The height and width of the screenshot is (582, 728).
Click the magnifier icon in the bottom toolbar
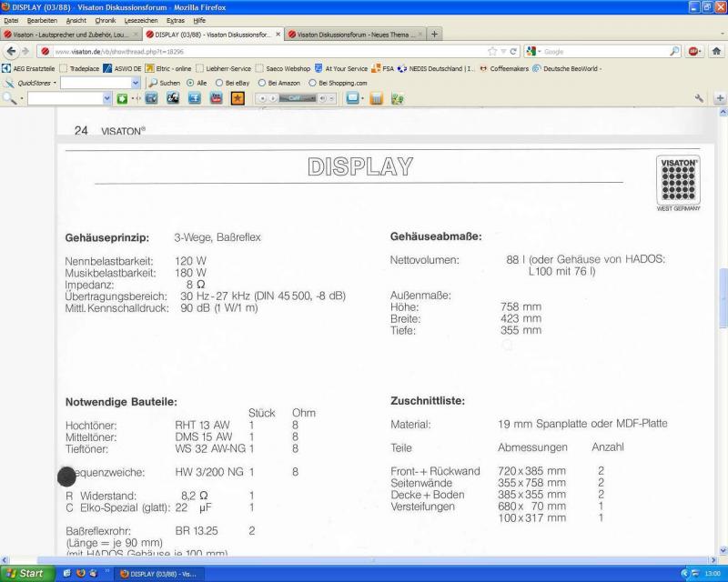pos(9,98)
